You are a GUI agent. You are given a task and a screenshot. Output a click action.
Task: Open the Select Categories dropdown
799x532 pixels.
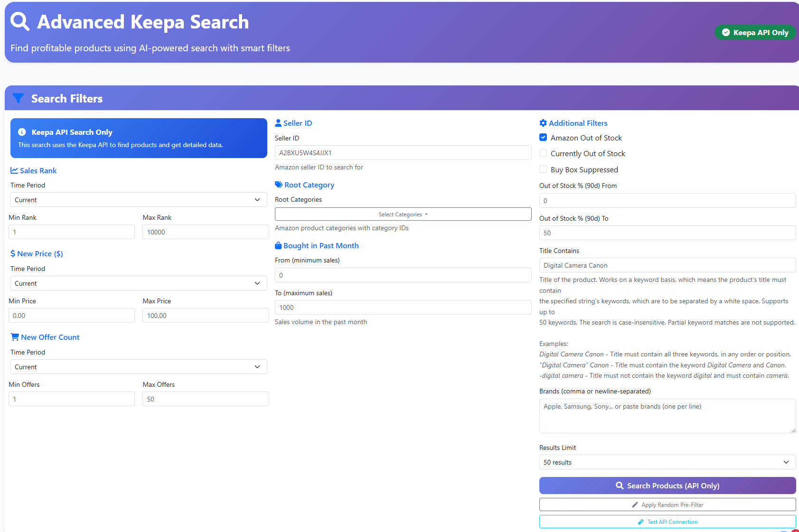[x=403, y=214]
